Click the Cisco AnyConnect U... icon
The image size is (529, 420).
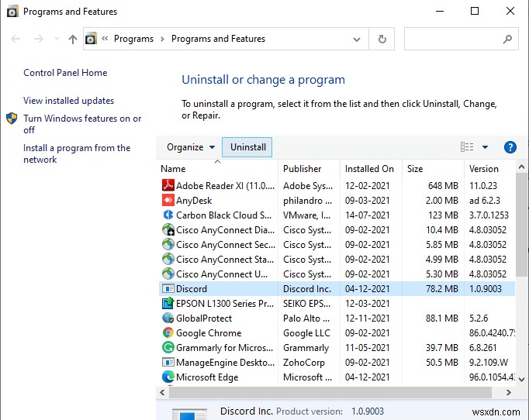[168, 274]
